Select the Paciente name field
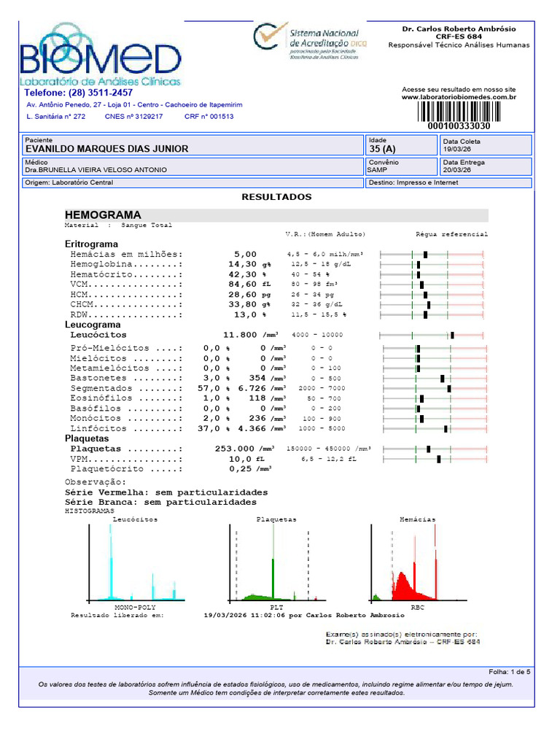The height and width of the screenshot is (747, 560). tap(192, 145)
